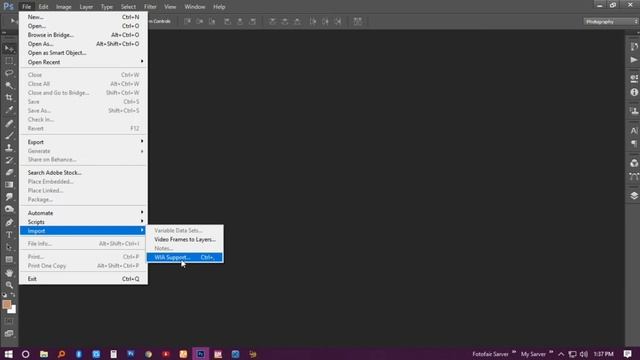Open the Type menu

(107, 7)
